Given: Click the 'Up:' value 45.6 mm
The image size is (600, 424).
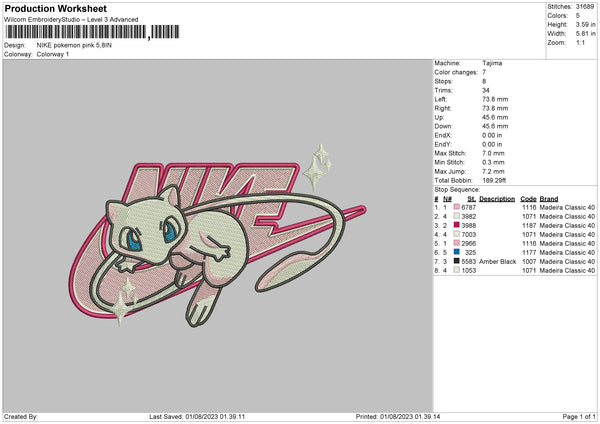Looking at the screenshot, I should tap(495, 117).
